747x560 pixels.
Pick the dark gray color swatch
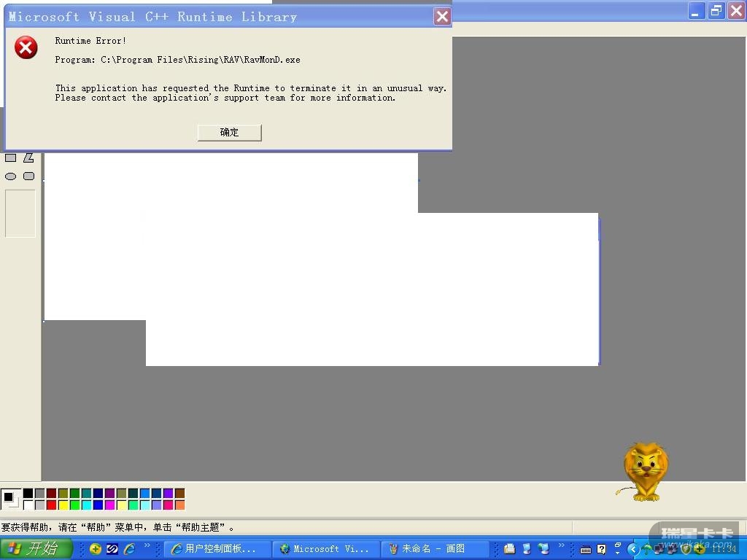click(x=40, y=493)
